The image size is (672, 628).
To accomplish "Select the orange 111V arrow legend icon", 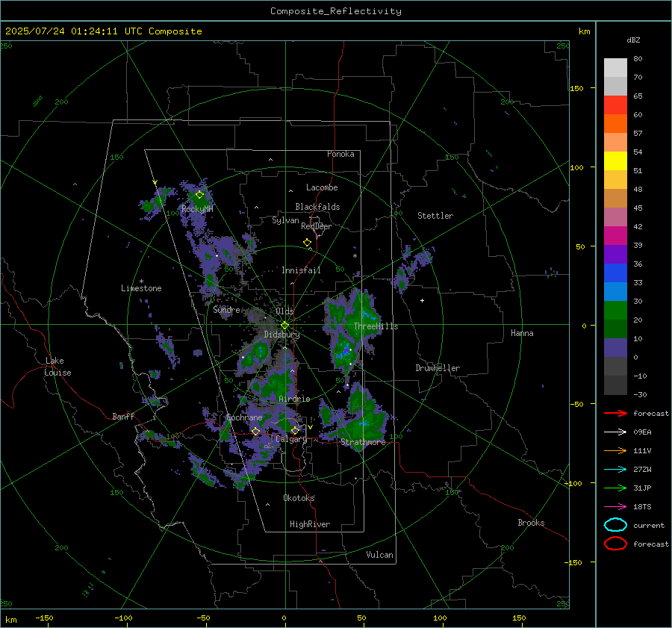I will coord(615,450).
